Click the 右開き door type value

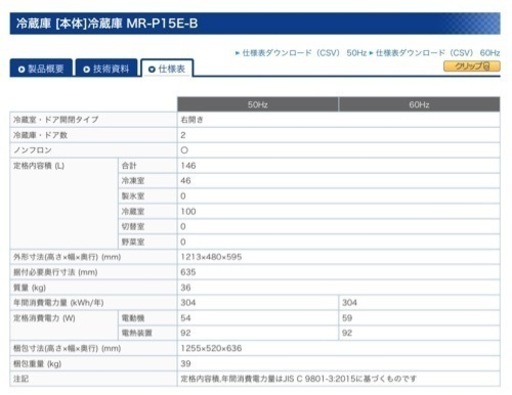click(x=192, y=120)
